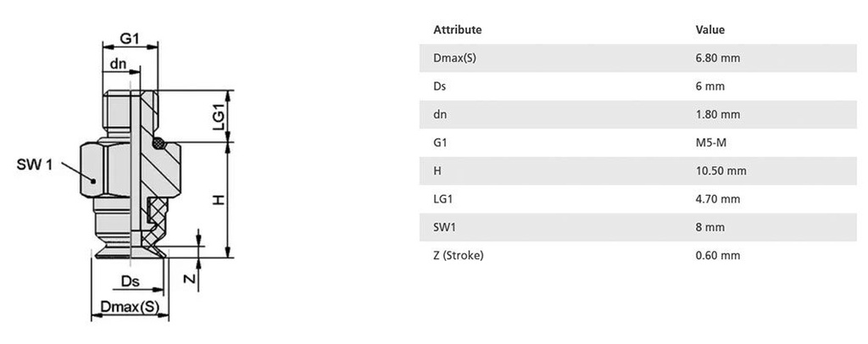868x344 pixels.
Task: Click the LG1 vertical dimension label
Action: [218, 116]
